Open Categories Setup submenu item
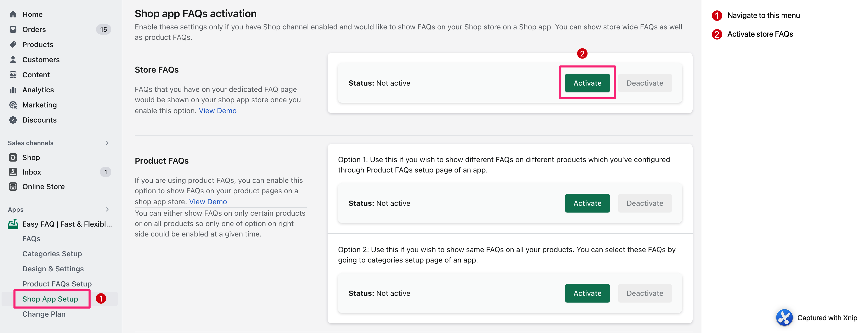Image resolution: width=868 pixels, height=333 pixels. pyautogui.click(x=52, y=254)
